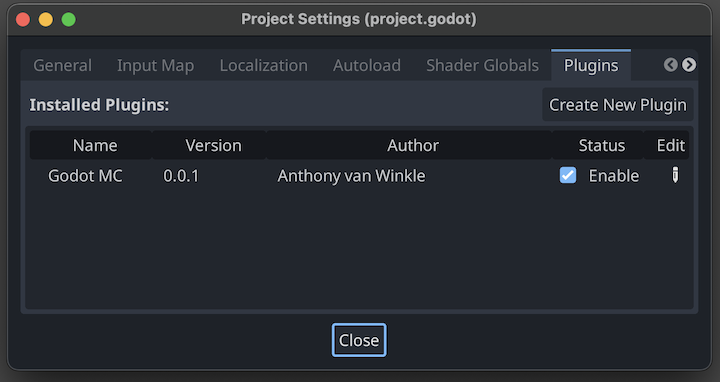720x382 pixels.
Task: Go to the Localization tab
Action: [x=264, y=65]
